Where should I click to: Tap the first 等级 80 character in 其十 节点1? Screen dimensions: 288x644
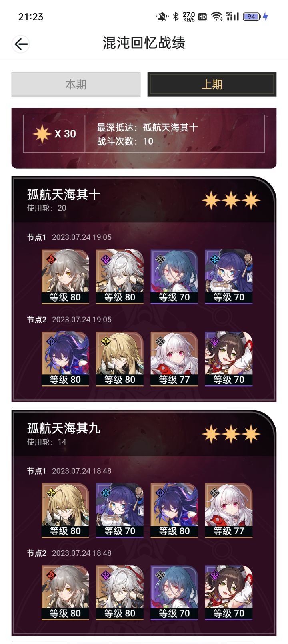click(65, 277)
